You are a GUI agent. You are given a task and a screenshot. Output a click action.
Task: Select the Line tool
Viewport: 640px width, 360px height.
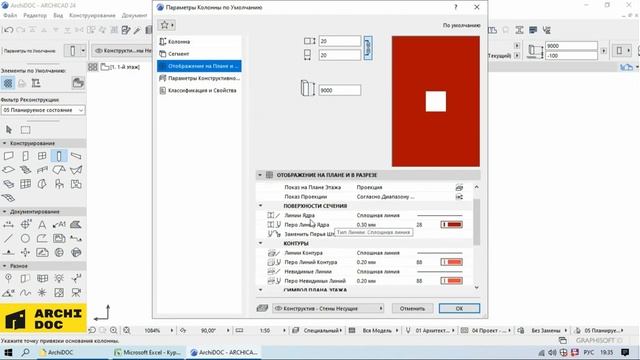[x=9, y=238]
